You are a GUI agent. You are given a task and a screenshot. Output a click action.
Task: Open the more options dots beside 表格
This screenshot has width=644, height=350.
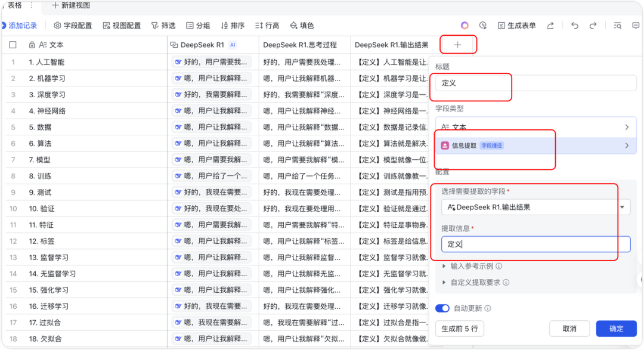coord(32,5)
